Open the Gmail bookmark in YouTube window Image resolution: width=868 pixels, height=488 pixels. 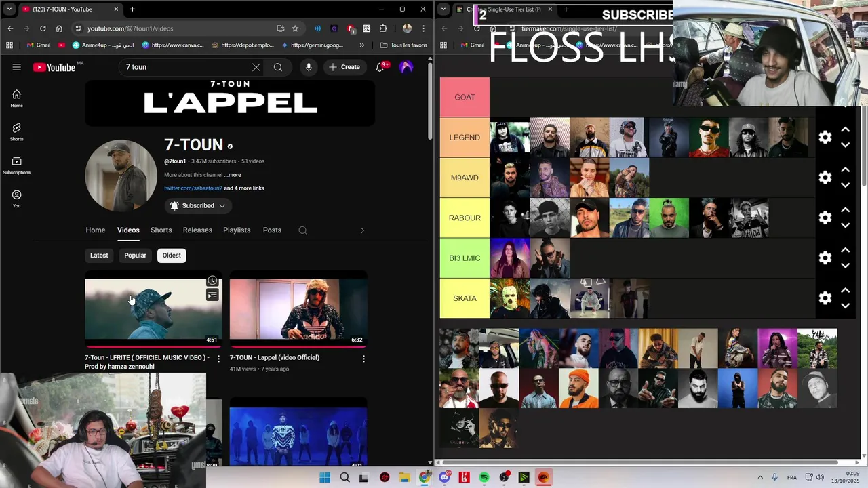point(38,45)
